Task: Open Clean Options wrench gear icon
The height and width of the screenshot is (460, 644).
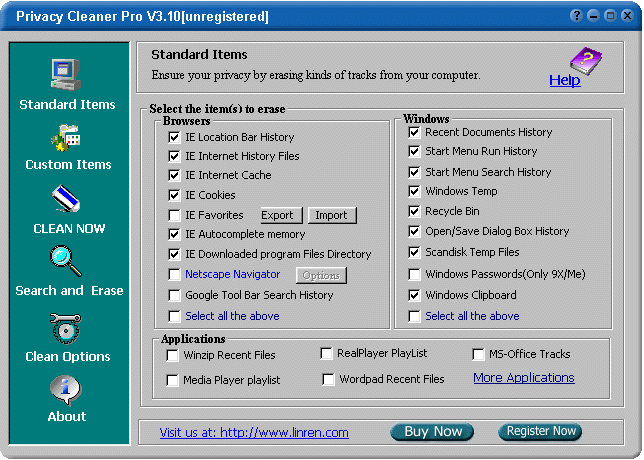Action: (66, 329)
